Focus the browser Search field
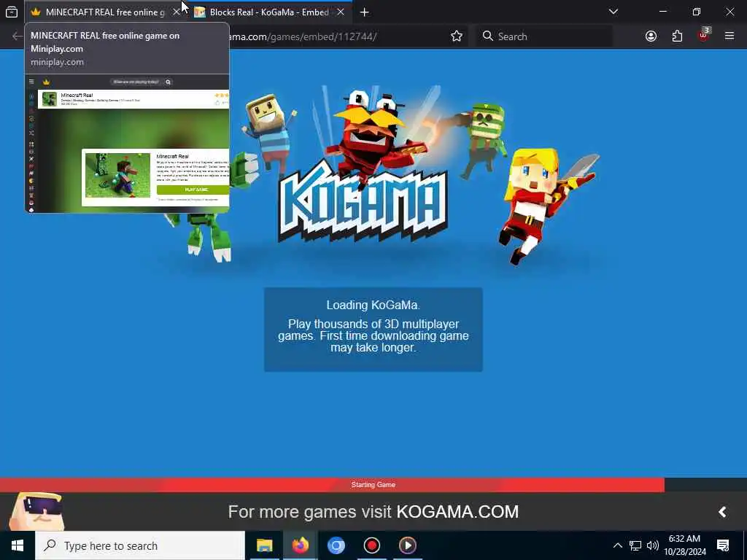This screenshot has height=560, width=747. (x=544, y=36)
